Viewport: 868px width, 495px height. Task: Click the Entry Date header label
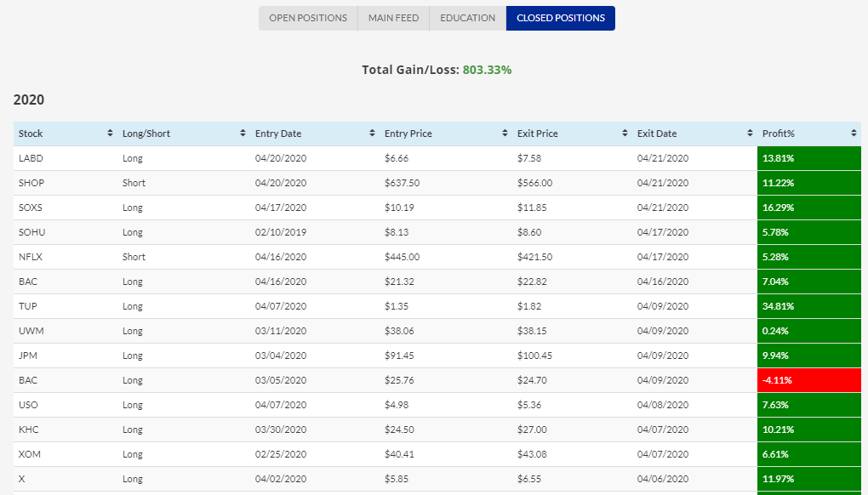[278, 134]
